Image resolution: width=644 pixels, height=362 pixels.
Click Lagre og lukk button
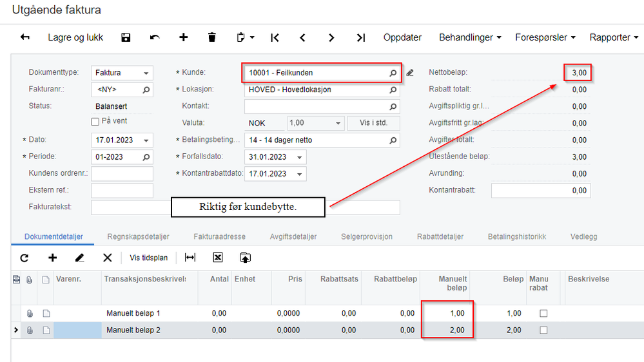pos(75,37)
